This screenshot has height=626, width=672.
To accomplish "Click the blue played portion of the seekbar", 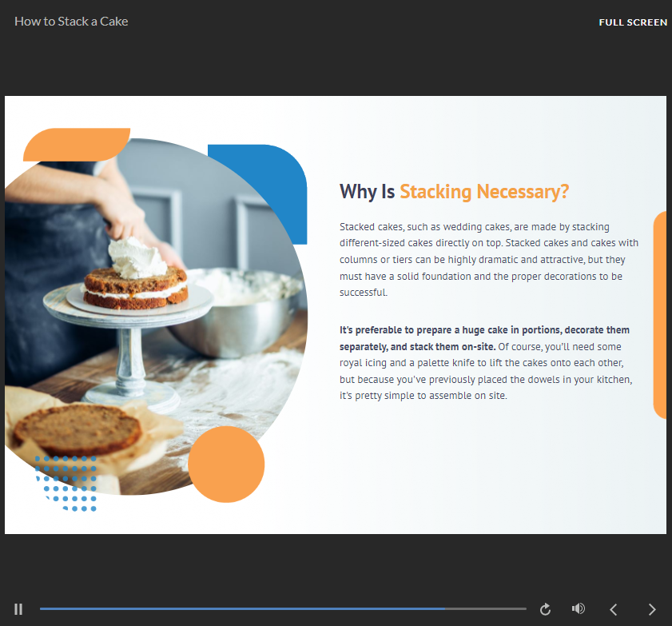I will [x=240, y=609].
